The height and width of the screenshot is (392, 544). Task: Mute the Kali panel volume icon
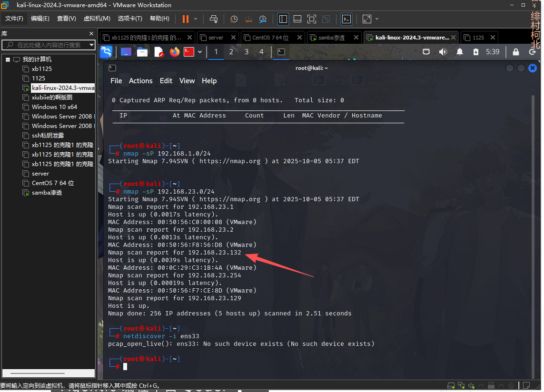click(443, 52)
